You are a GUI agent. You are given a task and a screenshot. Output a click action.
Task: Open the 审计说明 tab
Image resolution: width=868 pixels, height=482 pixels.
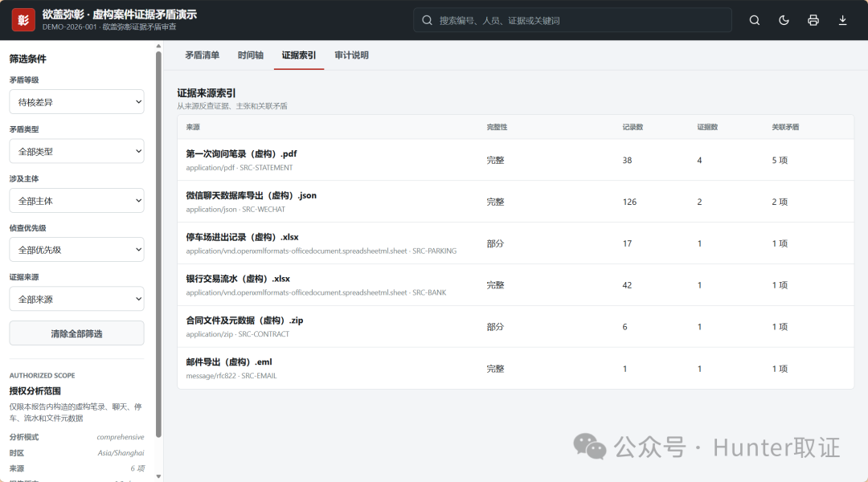point(351,55)
